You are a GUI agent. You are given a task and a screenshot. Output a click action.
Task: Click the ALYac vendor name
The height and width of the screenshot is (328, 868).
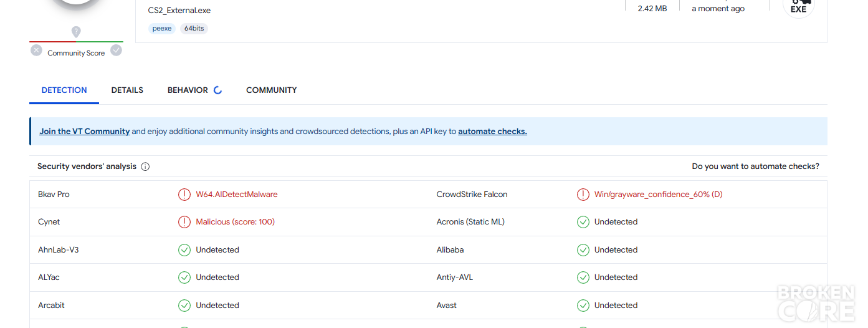tap(49, 277)
